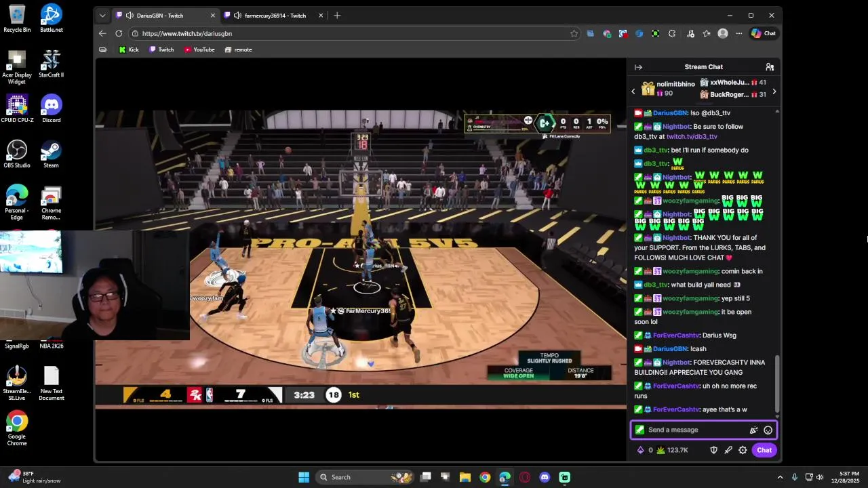Show previous gift leaderboard entry
Screen dimensions: 868x488
tap(633, 91)
